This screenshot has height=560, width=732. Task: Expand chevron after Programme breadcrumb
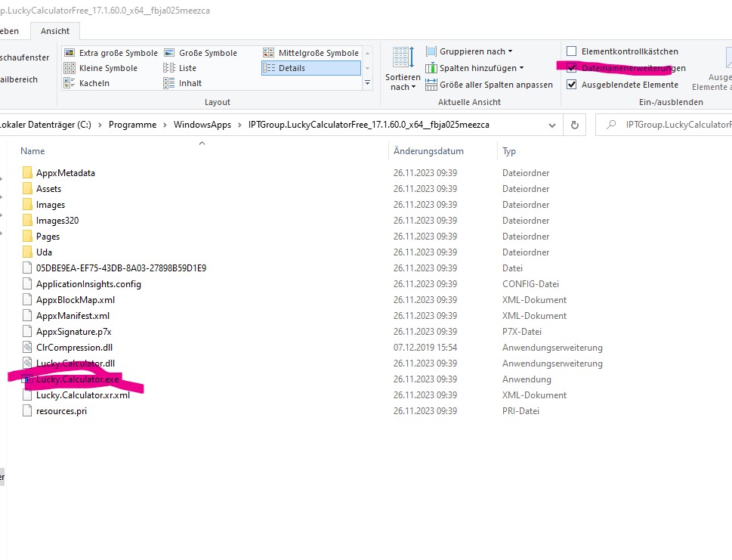click(x=165, y=125)
